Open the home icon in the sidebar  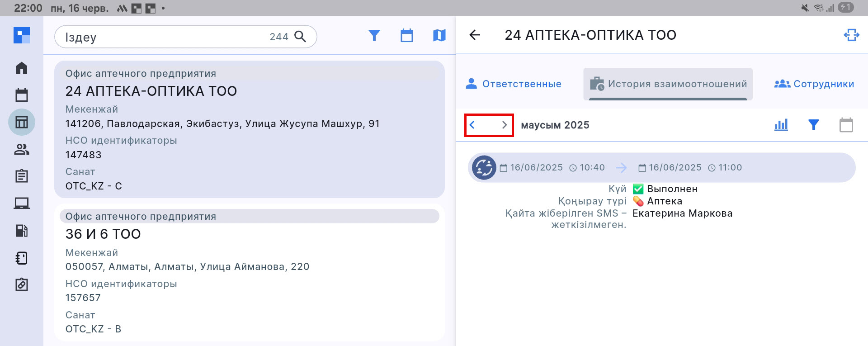click(x=22, y=68)
